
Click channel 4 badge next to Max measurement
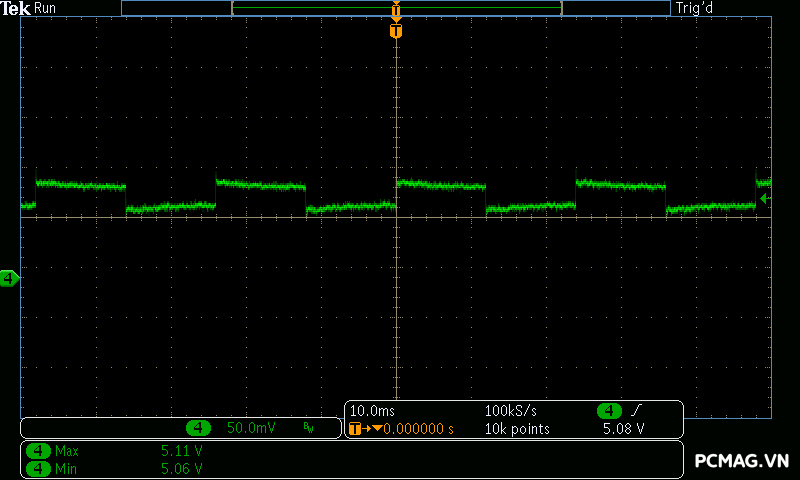coord(39,451)
